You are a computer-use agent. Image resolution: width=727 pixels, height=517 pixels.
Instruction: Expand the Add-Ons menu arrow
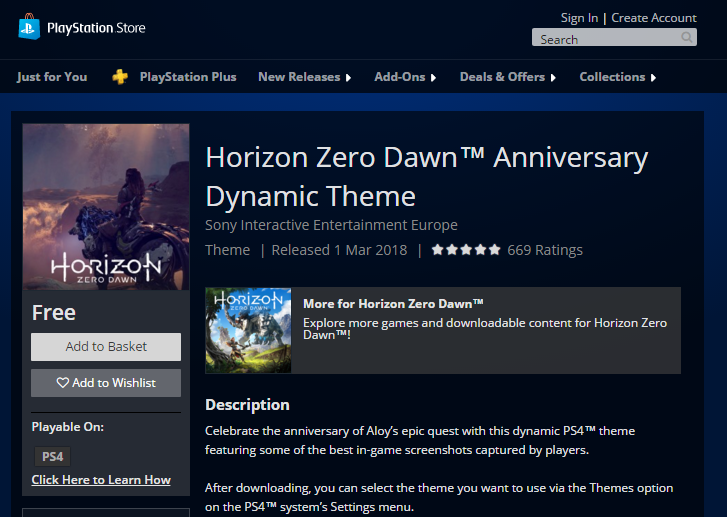[434, 78]
